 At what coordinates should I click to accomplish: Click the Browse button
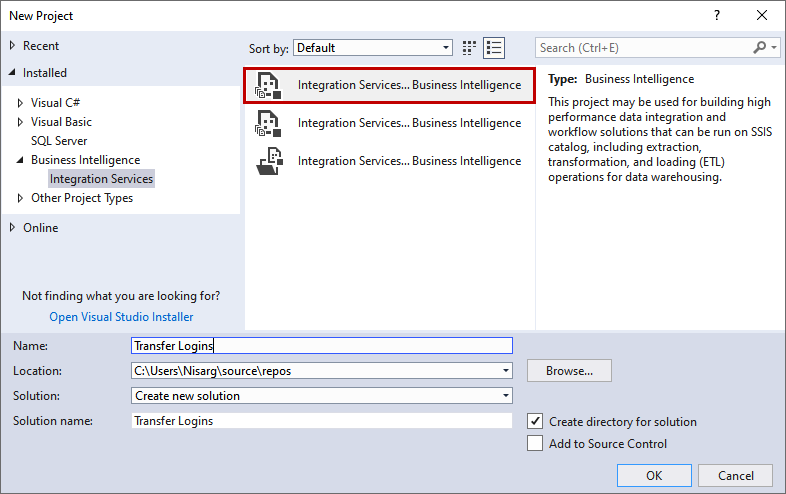click(x=569, y=371)
